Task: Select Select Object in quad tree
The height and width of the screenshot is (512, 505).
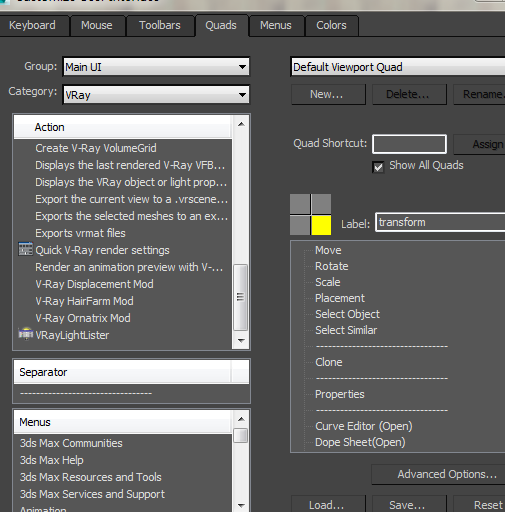Action: pos(347,314)
